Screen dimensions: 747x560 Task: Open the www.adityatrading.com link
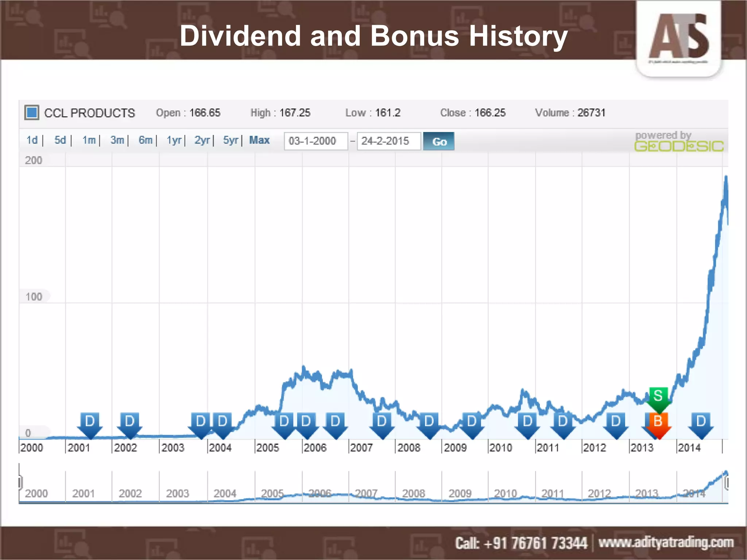[x=666, y=542]
